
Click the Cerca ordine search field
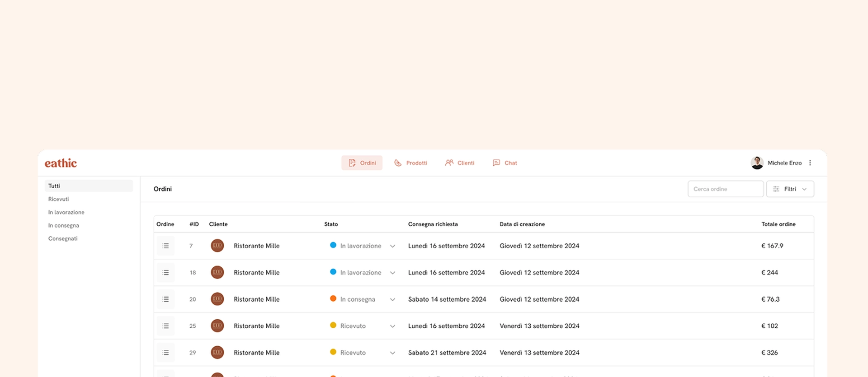(725, 189)
